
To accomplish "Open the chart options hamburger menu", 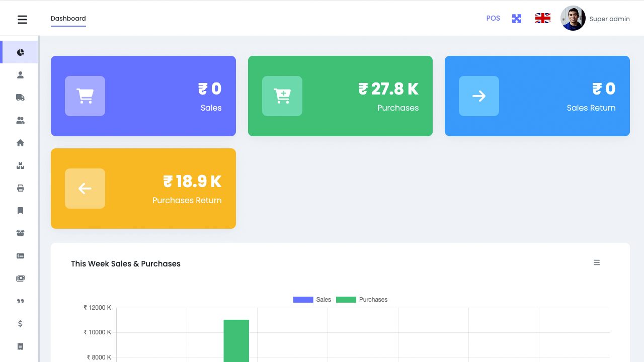I will point(597,262).
